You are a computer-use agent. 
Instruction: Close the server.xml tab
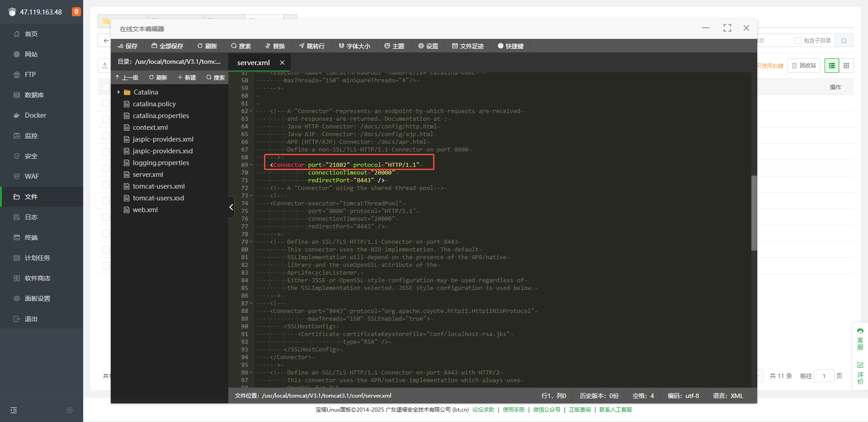click(x=282, y=63)
